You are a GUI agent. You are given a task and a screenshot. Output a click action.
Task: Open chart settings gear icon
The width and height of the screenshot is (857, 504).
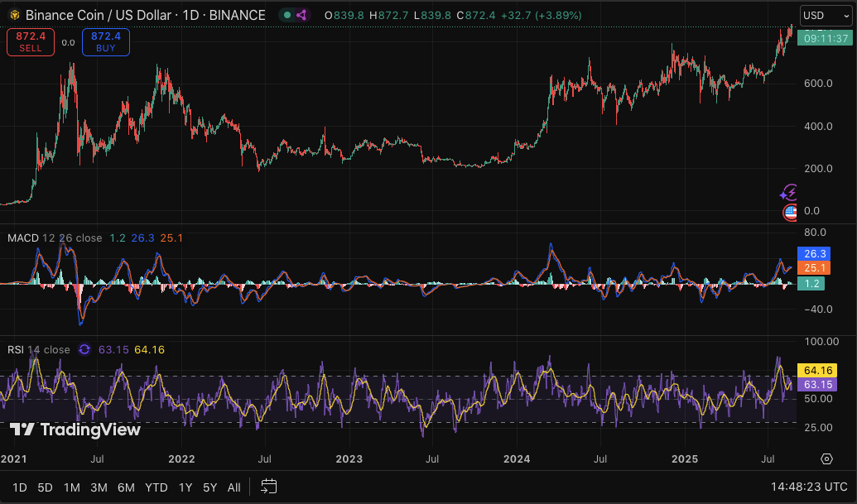tap(826, 458)
